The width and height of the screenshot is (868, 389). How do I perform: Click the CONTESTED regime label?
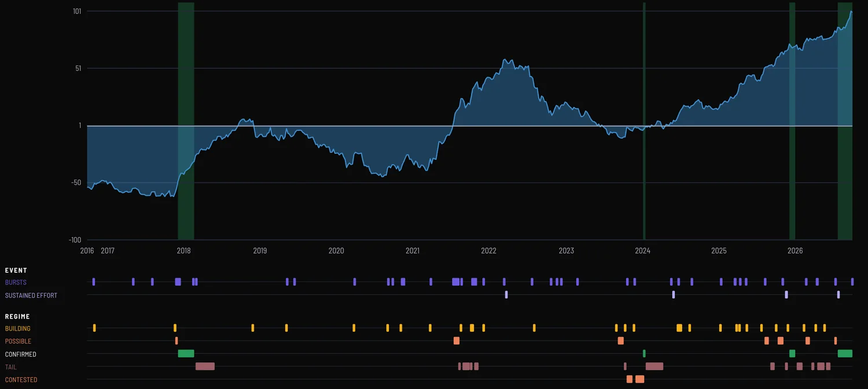[21, 380]
